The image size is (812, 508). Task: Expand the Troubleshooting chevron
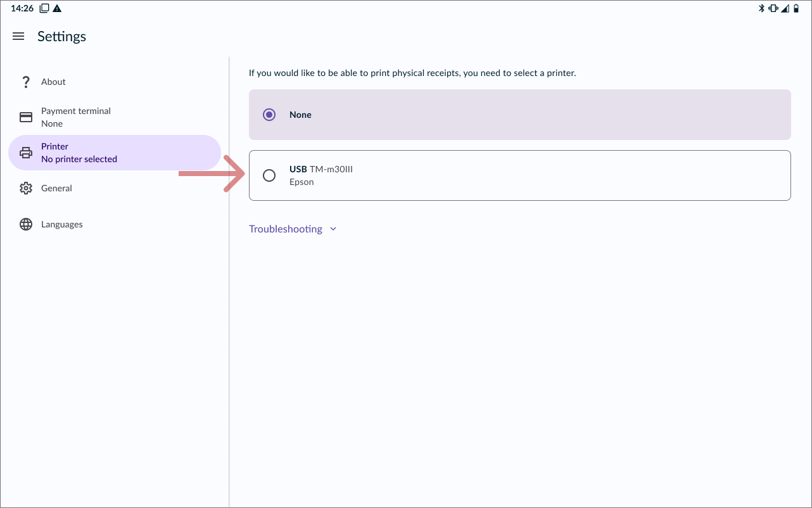pyautogui.click(x=333, y=229)
